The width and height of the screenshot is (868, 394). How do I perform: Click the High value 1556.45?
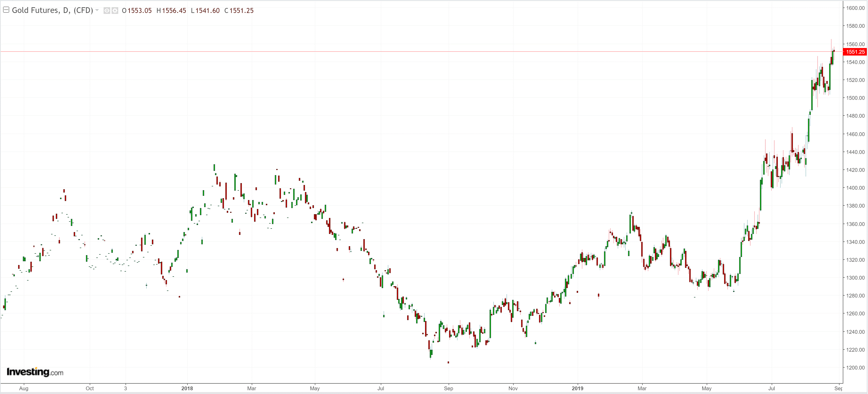click(174, 11)
